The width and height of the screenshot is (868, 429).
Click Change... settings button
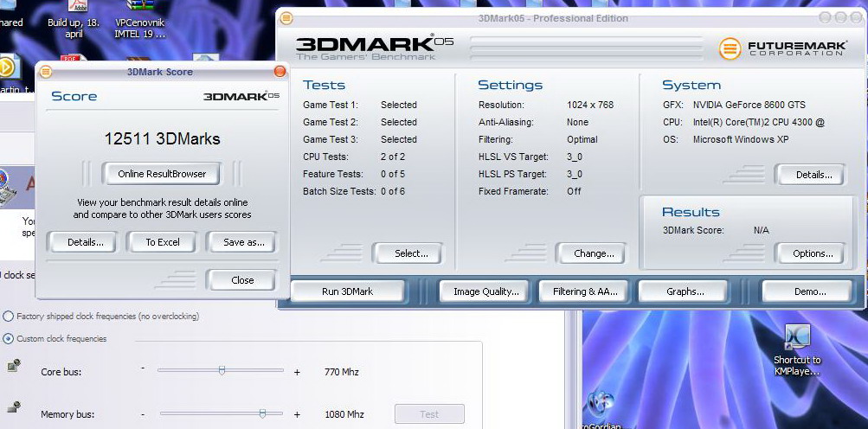coord(591,253)
